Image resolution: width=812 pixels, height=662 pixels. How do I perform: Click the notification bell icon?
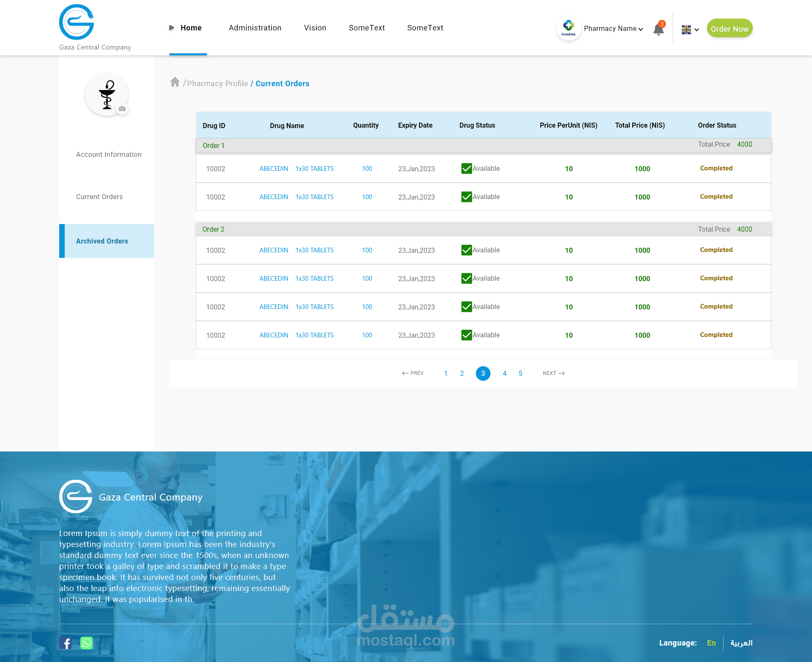tap(658, 29)
